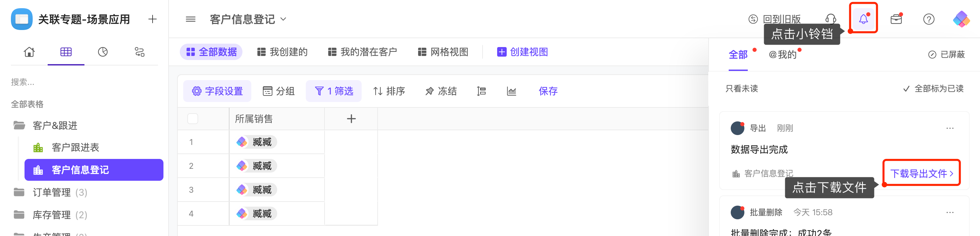Open more options on 导出 notification
The height and width of the screenshot is (236, 980).
pos(950,128)
